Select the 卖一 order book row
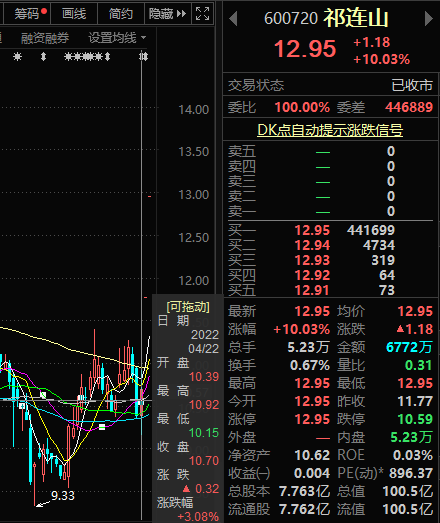The image size is (440, 523). click(x=330, y=211)
